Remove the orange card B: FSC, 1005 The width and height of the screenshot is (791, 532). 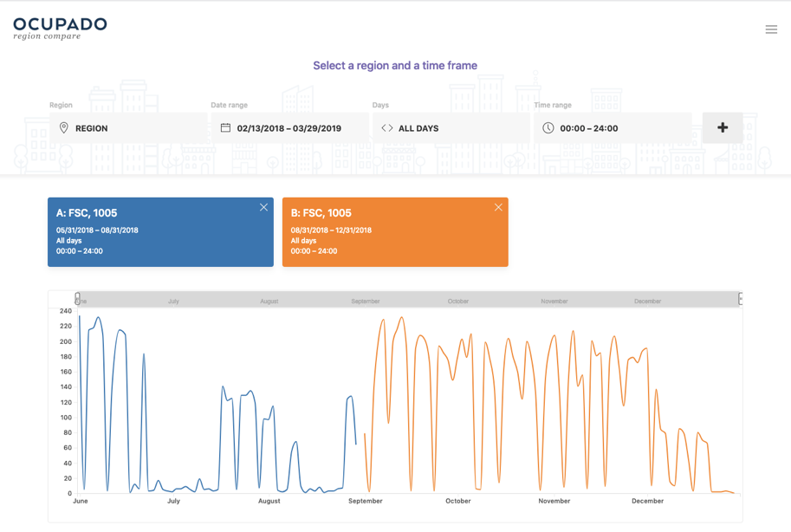pos(498,208)
